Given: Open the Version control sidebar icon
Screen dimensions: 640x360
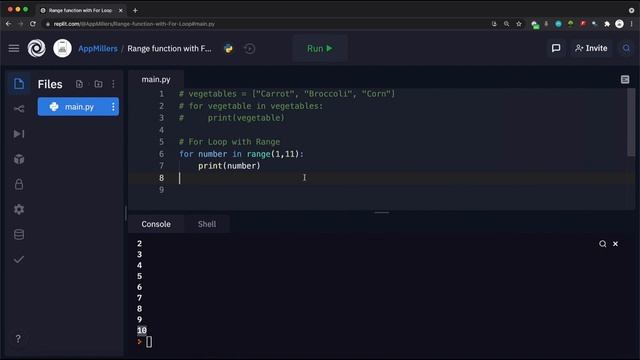Looking at the screenshot, I should click(19, 109).
